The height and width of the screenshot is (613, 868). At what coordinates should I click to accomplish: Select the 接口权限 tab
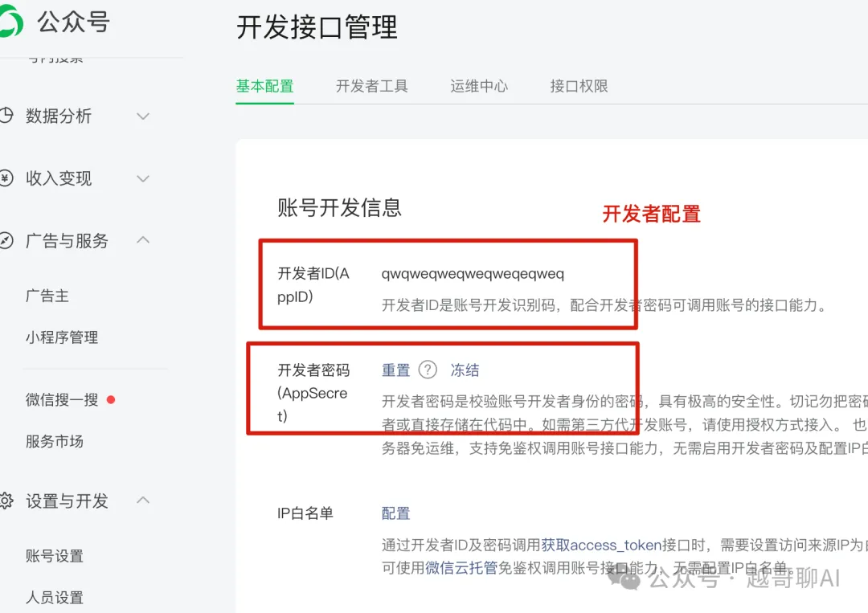pyautogui.click(x=579, y=86)
